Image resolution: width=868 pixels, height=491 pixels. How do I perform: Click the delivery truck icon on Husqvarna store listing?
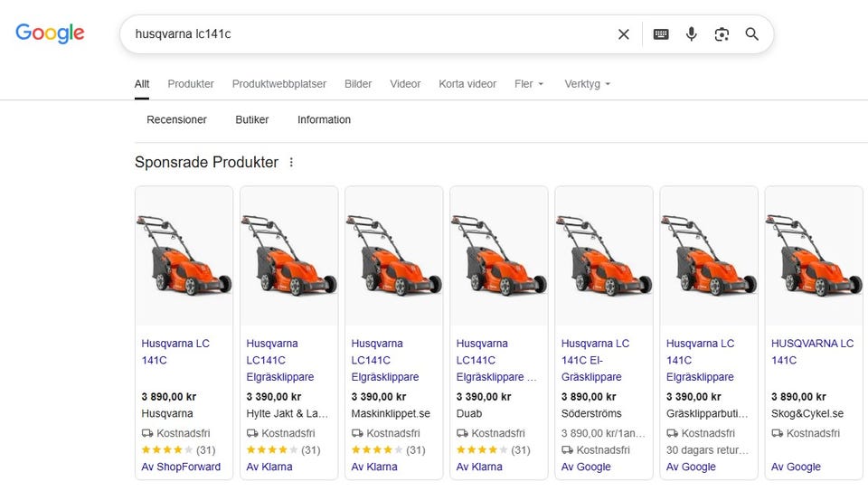(x=147, y=433)
